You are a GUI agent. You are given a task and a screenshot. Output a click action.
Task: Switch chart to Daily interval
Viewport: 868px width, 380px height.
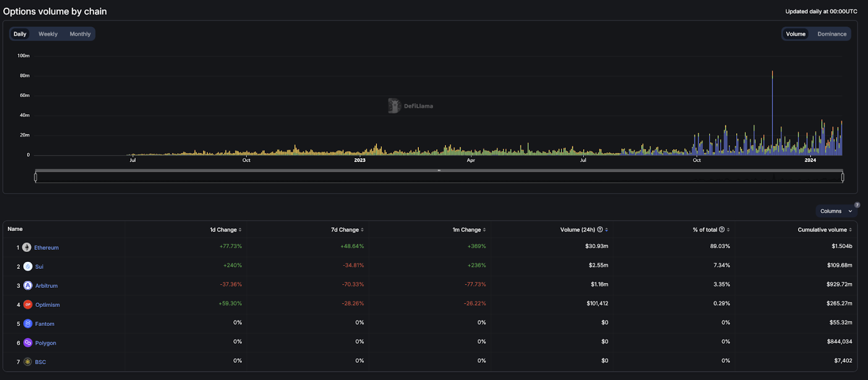20,34
